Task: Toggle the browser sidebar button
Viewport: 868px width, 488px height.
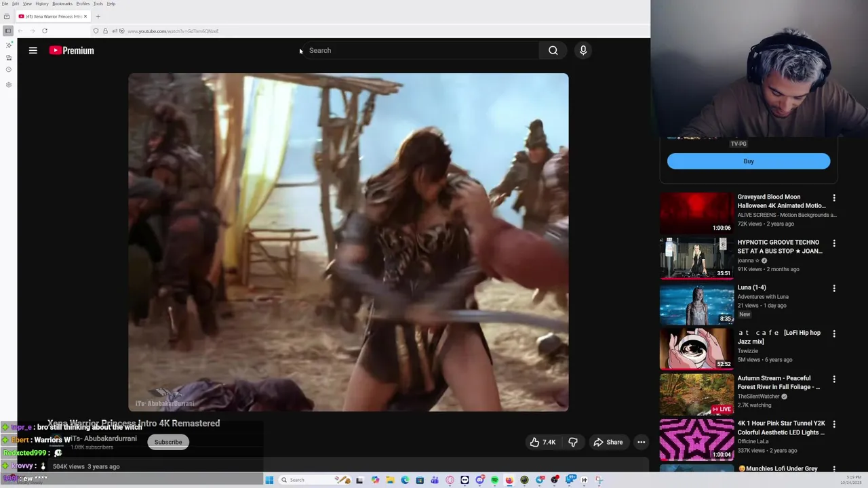Action: [8, 30]
